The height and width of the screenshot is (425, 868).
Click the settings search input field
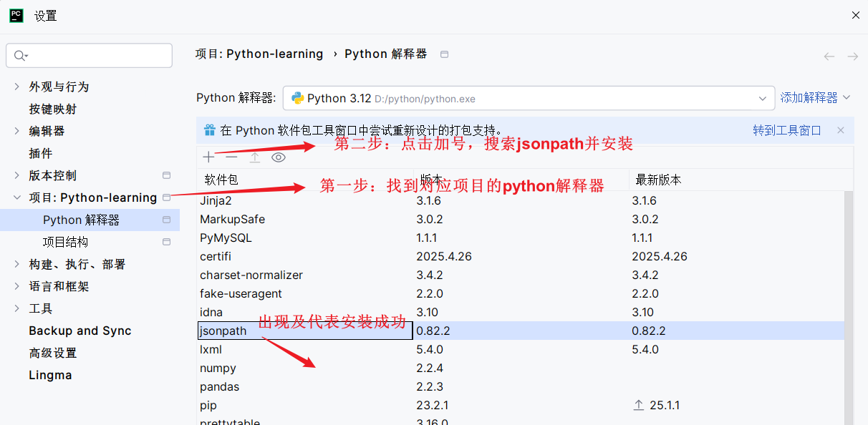point(89,56)
